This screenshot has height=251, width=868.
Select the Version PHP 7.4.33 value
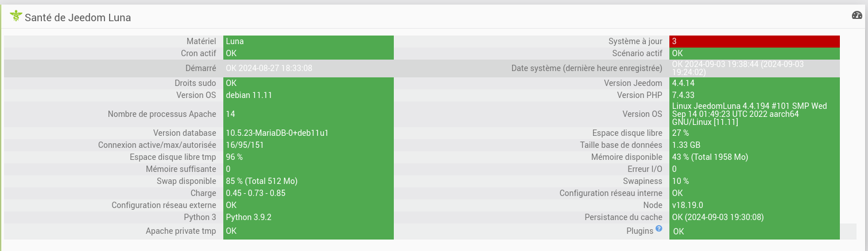(x=754, y=95)
